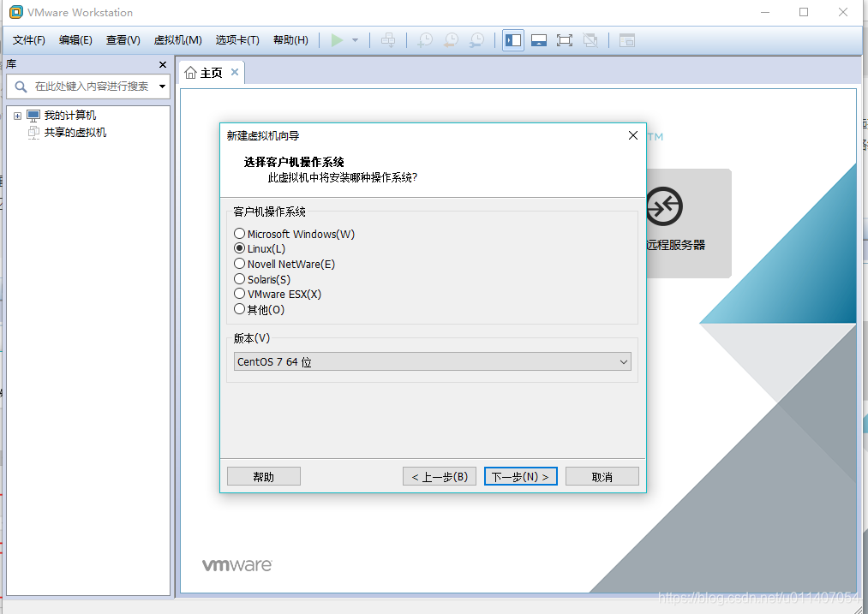
Task: Close the 新建虚拟机向导 dialog
Action: (633, 135)
